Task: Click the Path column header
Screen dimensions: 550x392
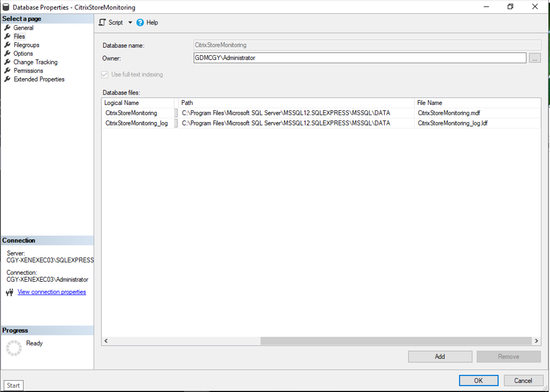Action: click(x=296, y=103)
